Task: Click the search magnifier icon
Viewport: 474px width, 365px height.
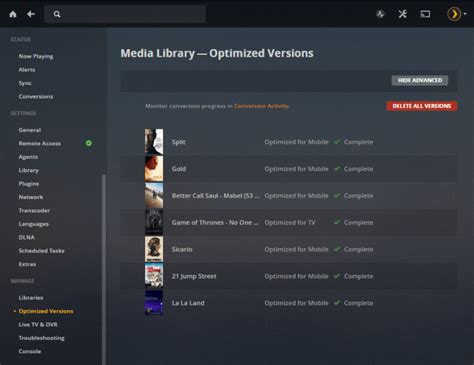Action: pos(57,14)
